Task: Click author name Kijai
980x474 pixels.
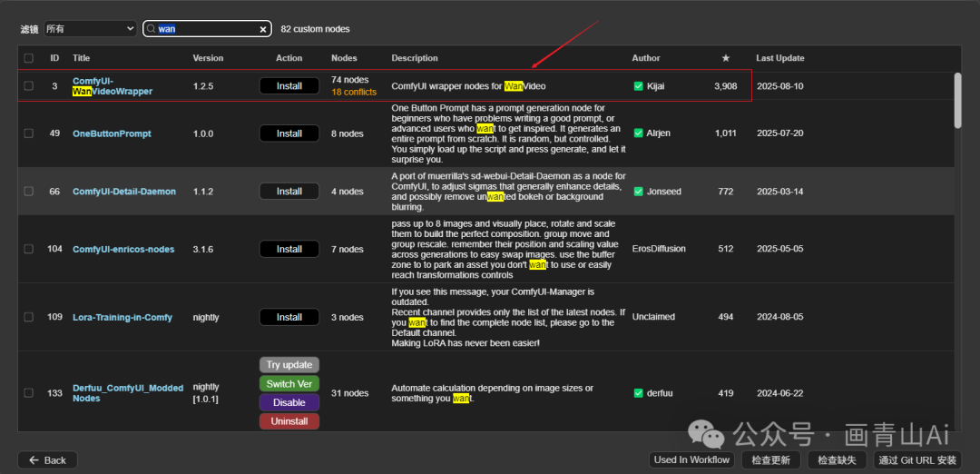Action: 656,86
